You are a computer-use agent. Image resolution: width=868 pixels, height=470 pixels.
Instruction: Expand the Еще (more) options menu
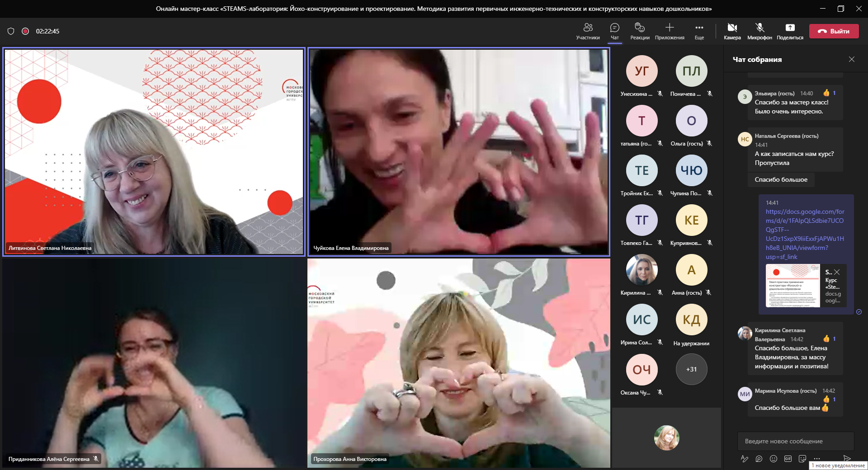699,31
